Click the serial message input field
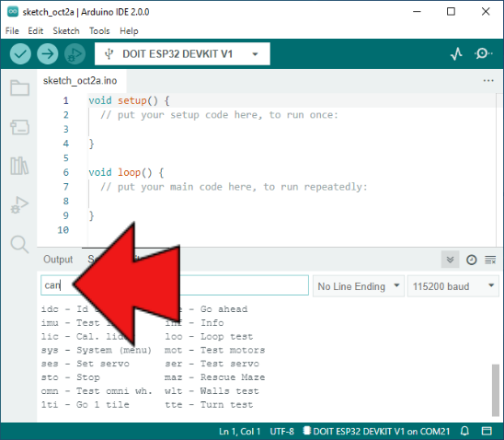 tap(175, 285)
